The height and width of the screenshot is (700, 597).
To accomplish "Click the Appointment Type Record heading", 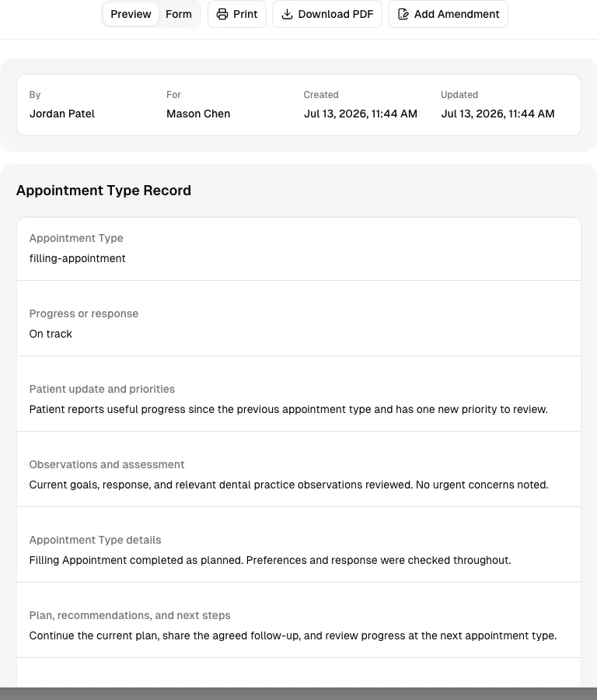I will tap(103, 191).
